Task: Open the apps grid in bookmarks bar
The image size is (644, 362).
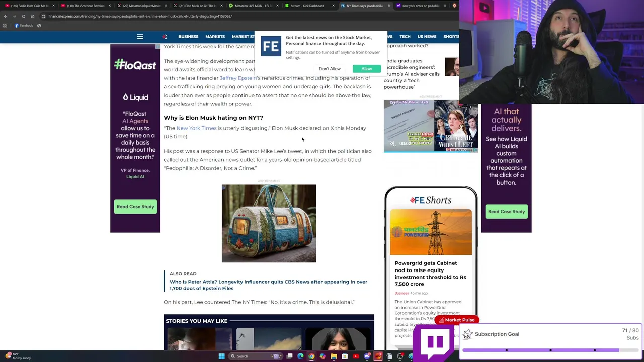Action: 5,26
